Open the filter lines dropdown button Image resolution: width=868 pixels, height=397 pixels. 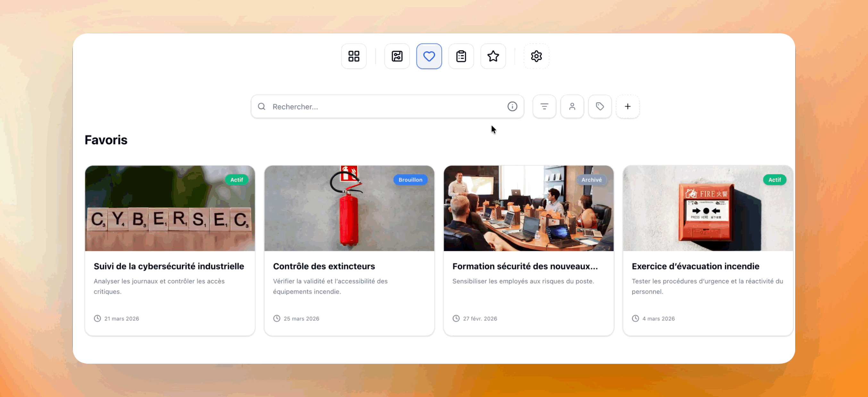point(544,106)
